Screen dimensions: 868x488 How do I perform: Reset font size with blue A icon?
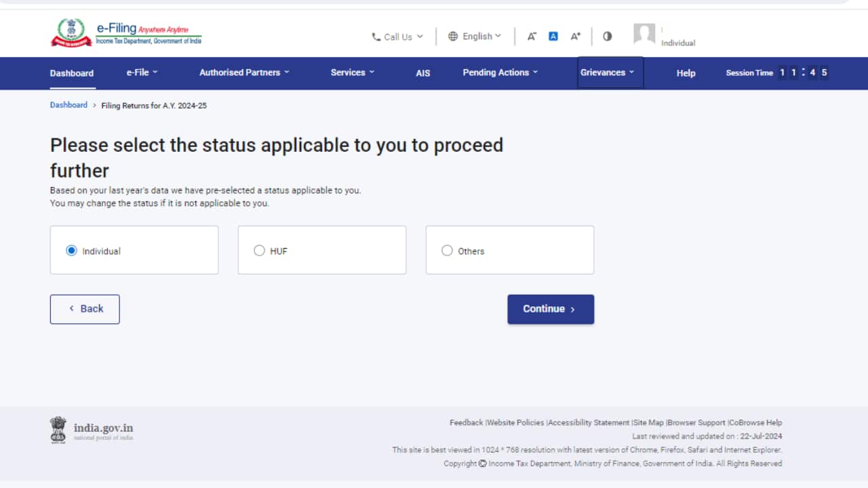pyautogui.click(x=553, y=37)
